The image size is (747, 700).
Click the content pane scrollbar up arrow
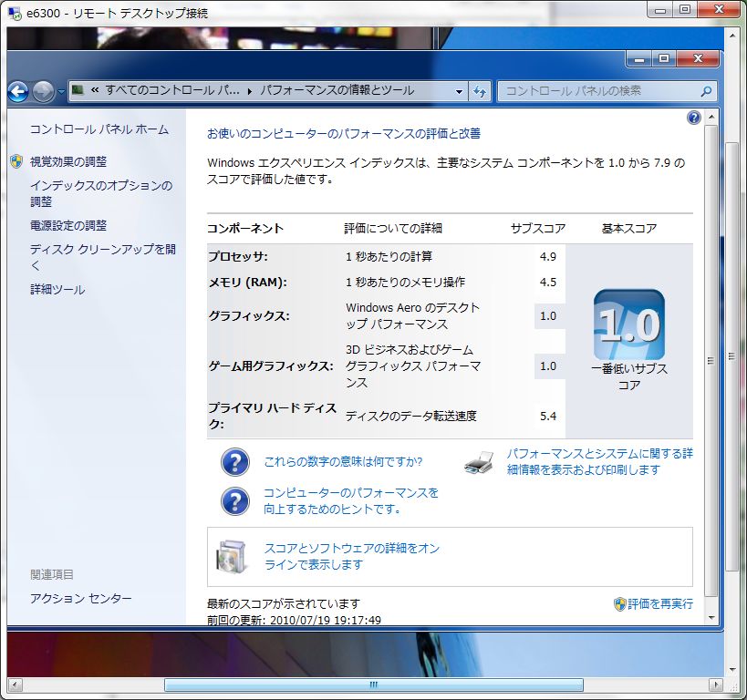711,117
